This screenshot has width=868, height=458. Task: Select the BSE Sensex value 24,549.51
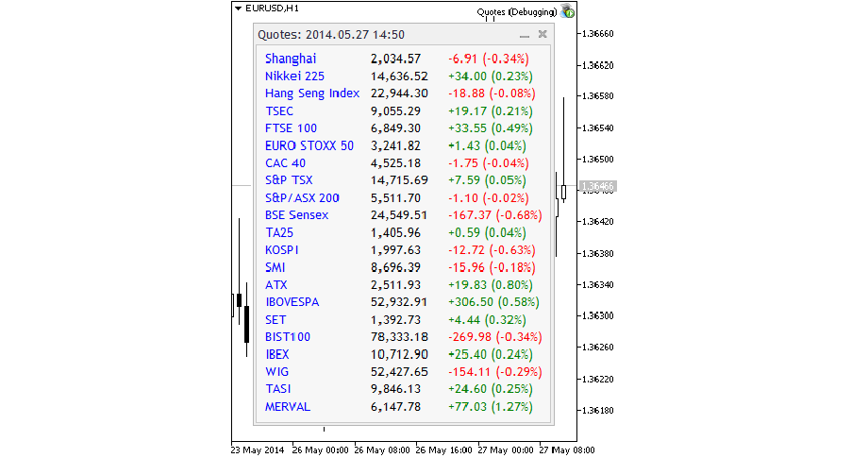[399, 215]
